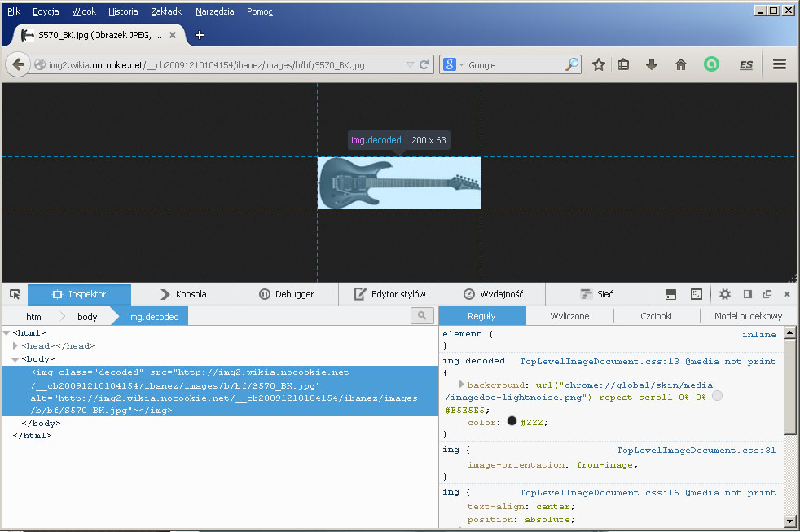Viewport: 800px width, 532px height.
Task: Open the downloads arrow icon
Action: tap(651, 65)
